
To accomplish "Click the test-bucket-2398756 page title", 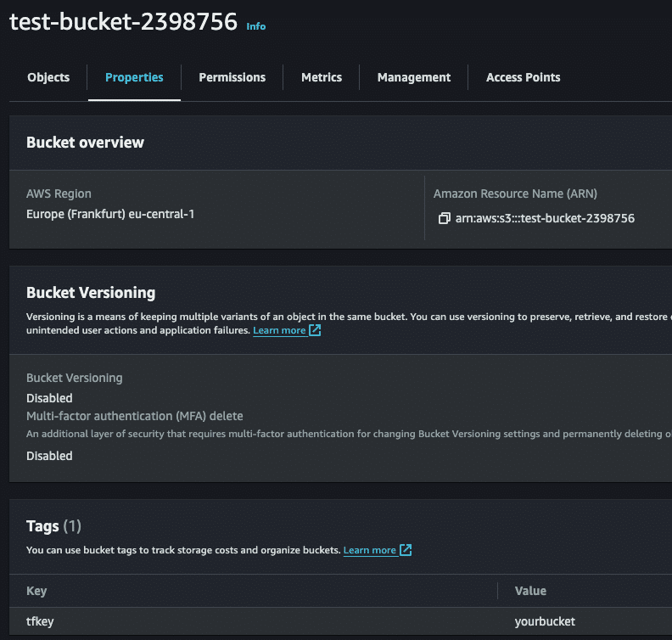I will tap(123, 22).
